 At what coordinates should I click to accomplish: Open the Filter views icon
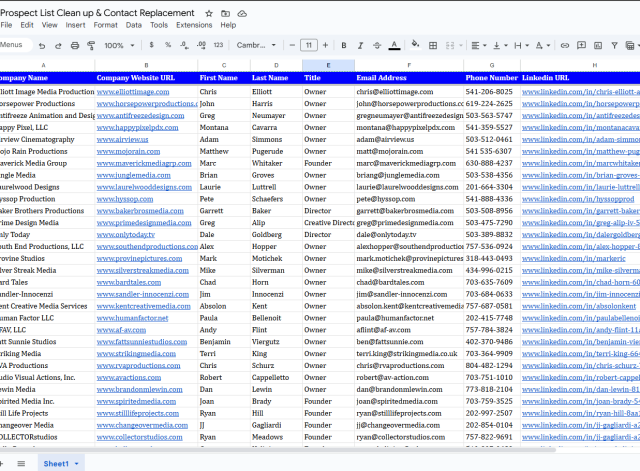click(630, 45)
